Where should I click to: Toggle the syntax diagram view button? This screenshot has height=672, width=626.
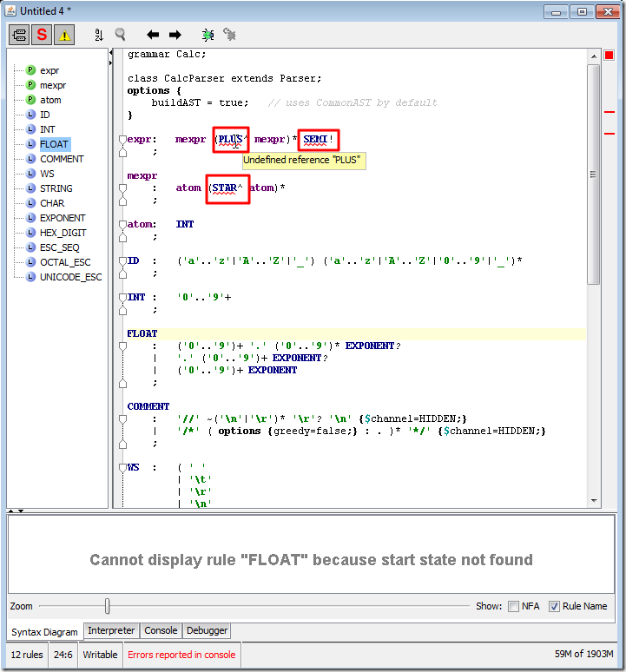coord(19,35)
